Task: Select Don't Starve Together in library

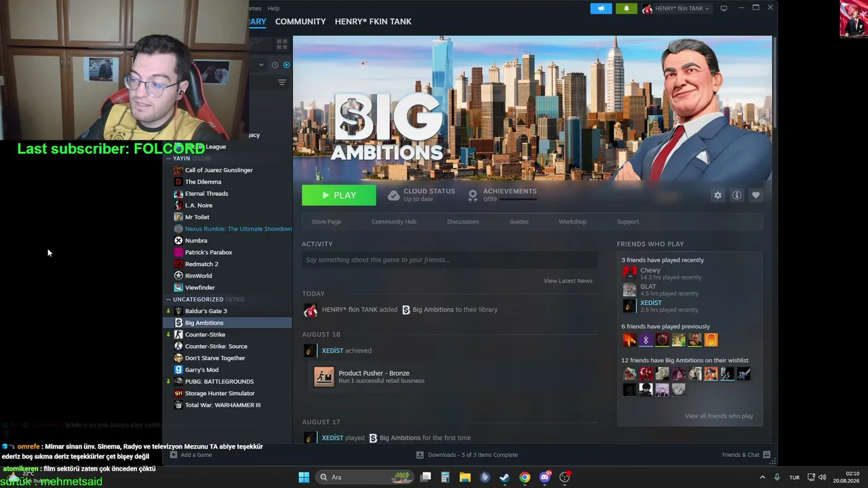Action: (215, 358)
